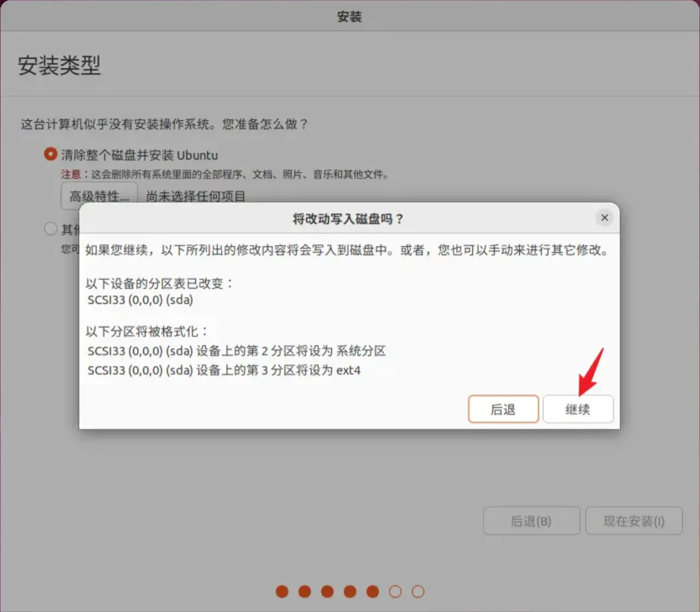Viewport: 700px width, 612px height.
Task: Click 继续 to confirm writing changes to disk
Action: (x=578, y=409)
